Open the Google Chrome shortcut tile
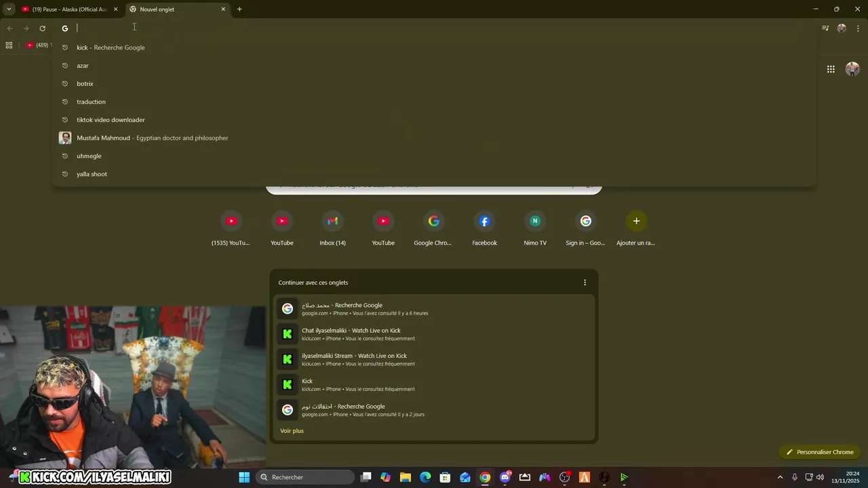 point(433,228)
